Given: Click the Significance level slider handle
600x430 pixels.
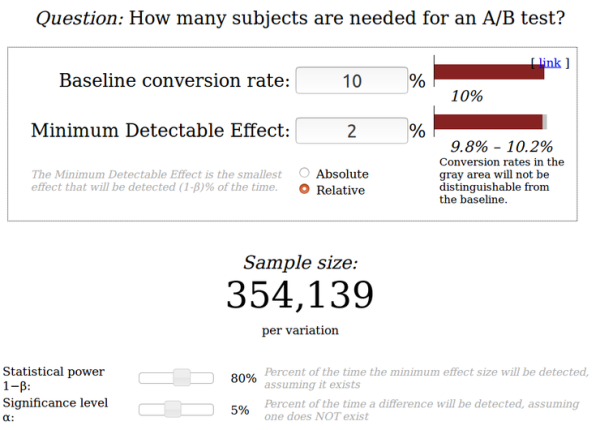Looking at the screenshot, I should 172,408.
